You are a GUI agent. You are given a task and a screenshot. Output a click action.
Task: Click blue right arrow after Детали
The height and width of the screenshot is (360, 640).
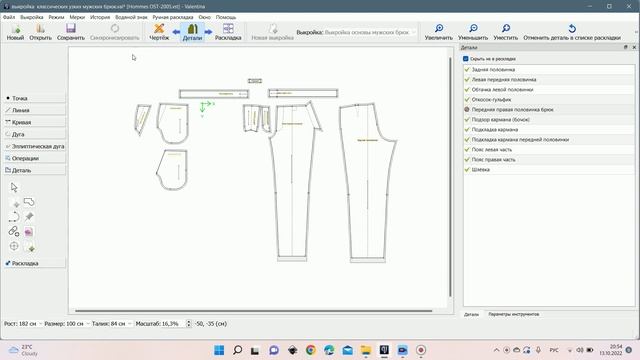pos(208,32)
